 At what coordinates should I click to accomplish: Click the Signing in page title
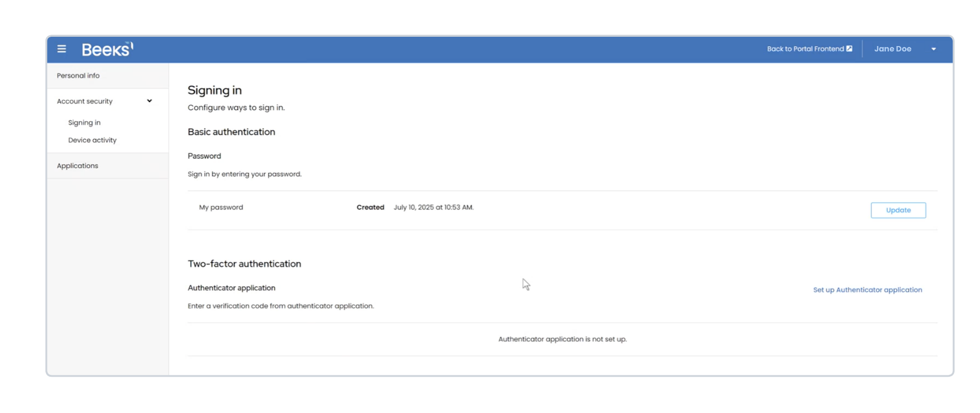215,90
